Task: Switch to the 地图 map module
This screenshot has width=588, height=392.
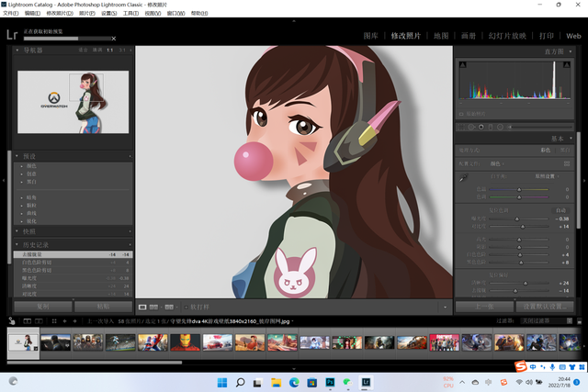Action: [441, 36]
